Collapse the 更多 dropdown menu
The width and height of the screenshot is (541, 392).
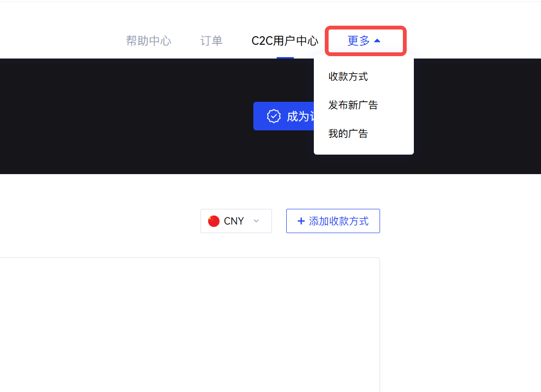point(365,41)
